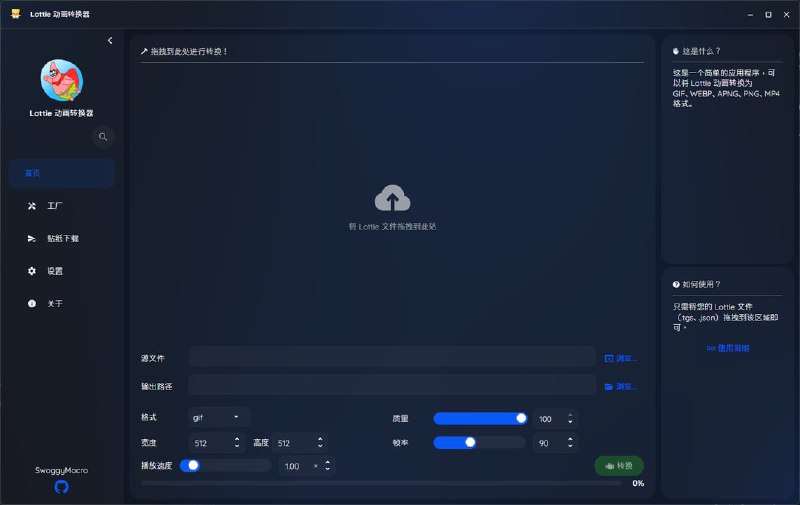800x505 pixels.
Task: Open the GitHub icon under SwaggyMacro
Action: (62, 486)
